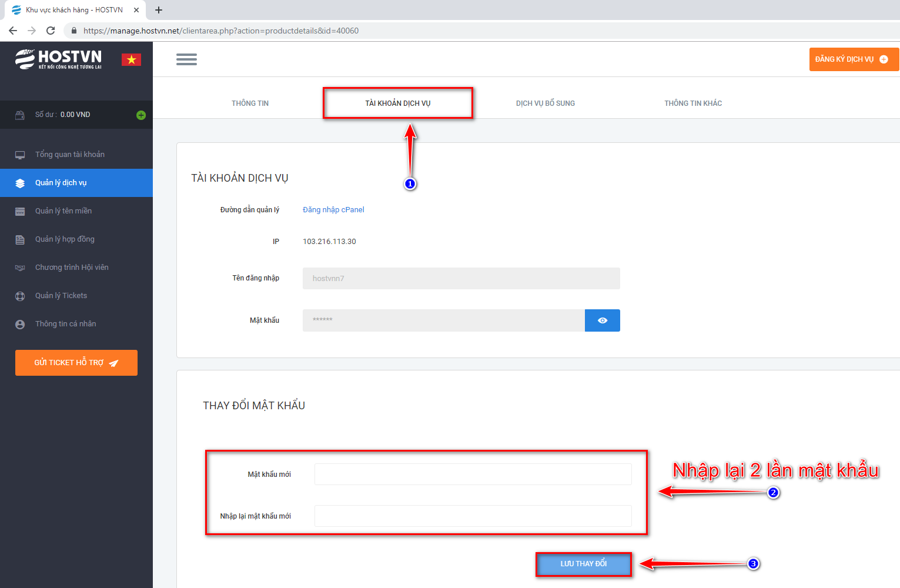Select the Vietnam flag language icon

131,59
